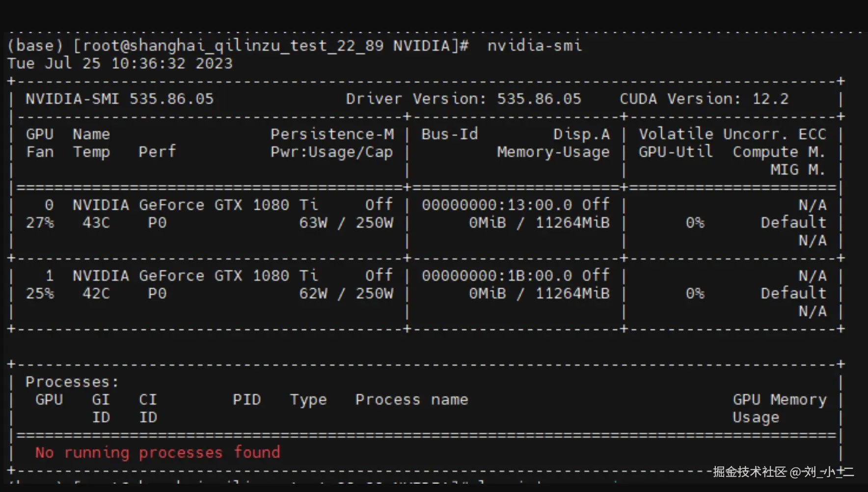Click the MIG M. header
This screenshot has height=492, width=868.
pos(798,169)
